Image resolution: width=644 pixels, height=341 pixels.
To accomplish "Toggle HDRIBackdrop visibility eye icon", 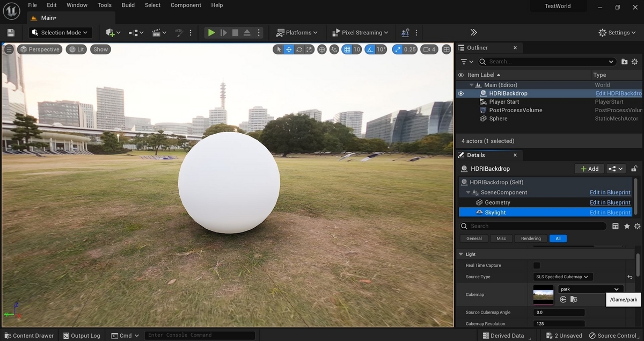I will point(460,93).
